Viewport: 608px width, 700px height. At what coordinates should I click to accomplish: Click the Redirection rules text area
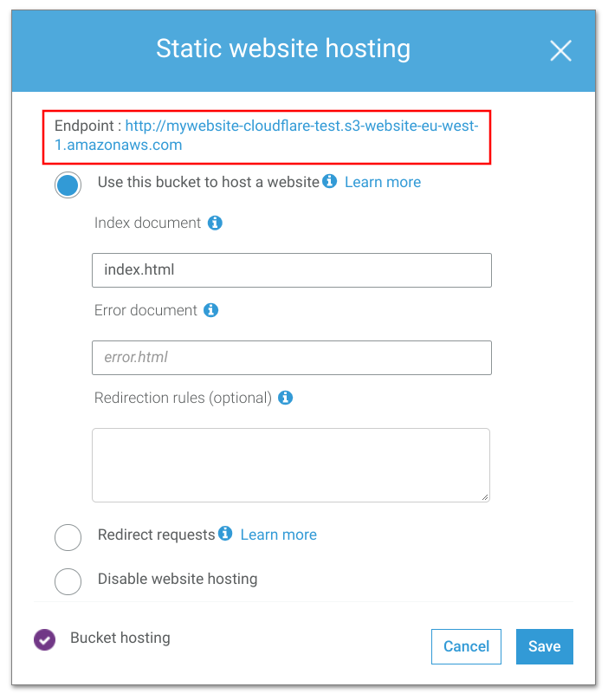[x=290, y=464]
